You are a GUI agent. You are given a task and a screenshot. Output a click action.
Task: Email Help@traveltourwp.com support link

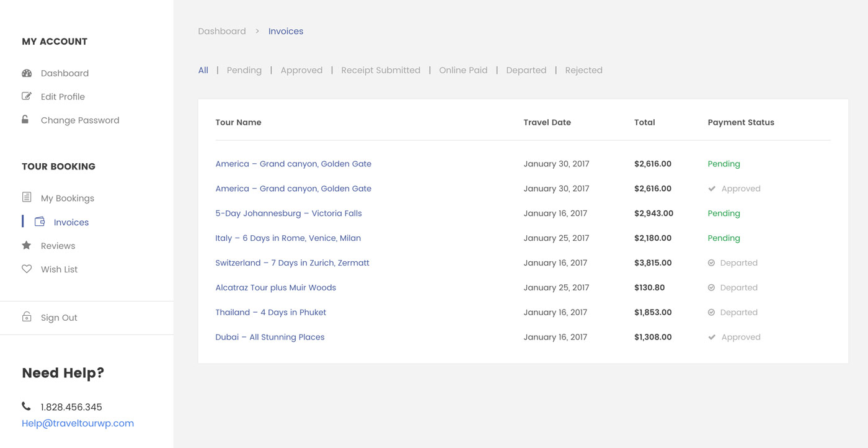(x=77, y=423)
